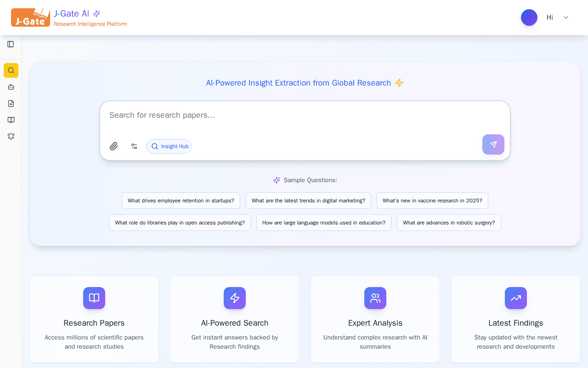
Task: Click the J-Gate AI title text
Action: coord(72,14)
